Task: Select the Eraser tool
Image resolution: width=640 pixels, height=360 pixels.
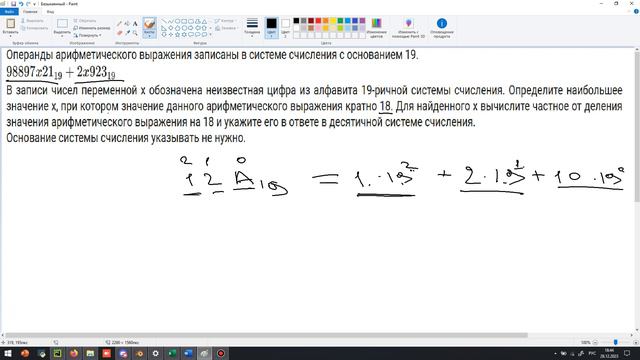Action: point(120,33)
